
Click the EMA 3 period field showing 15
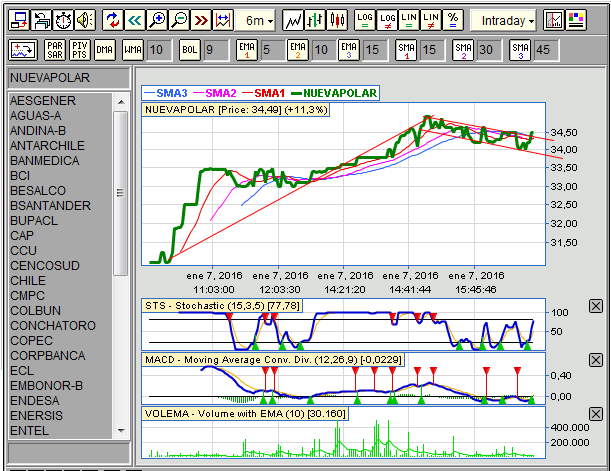click(x=375, y=50)
